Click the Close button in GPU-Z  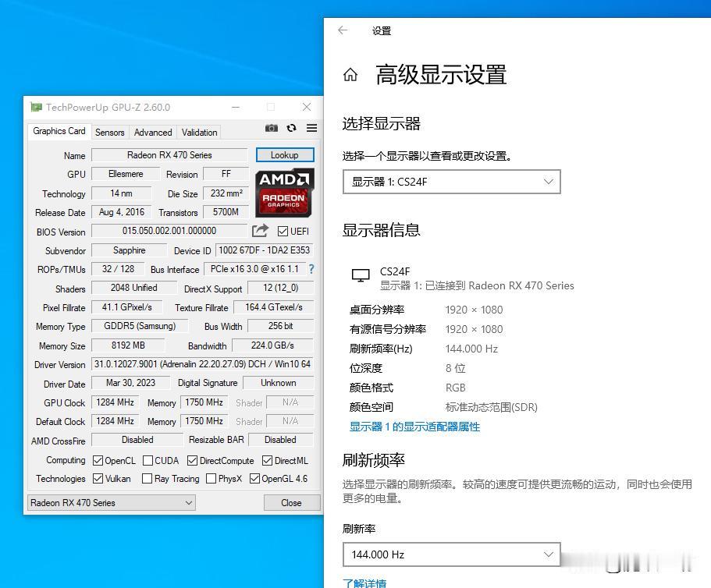292,503
